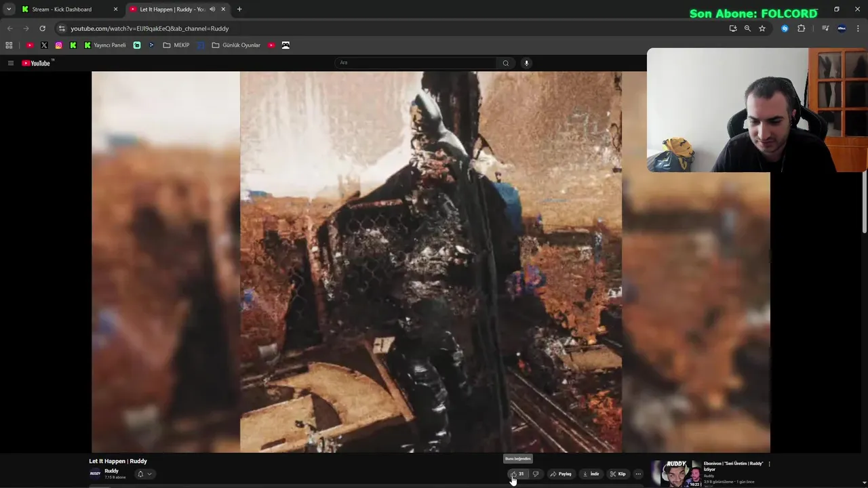Open the game controller bookmark icon
868x488 pixels.
tap(285, 45)
